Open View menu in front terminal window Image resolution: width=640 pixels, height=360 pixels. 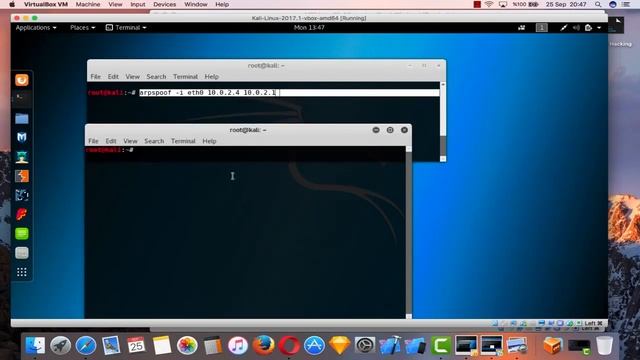(130, 141)
